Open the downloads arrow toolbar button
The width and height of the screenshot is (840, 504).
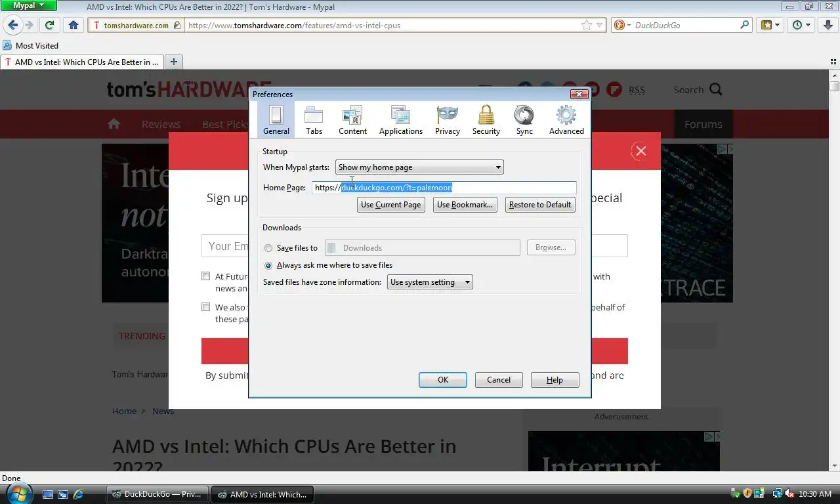[828, 25]
